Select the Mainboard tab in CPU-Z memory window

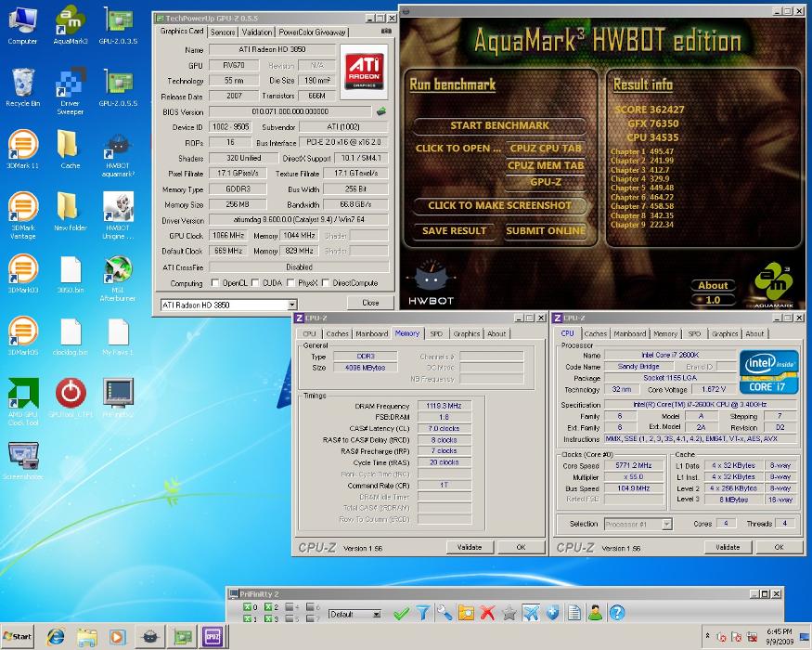click(372, 333)
